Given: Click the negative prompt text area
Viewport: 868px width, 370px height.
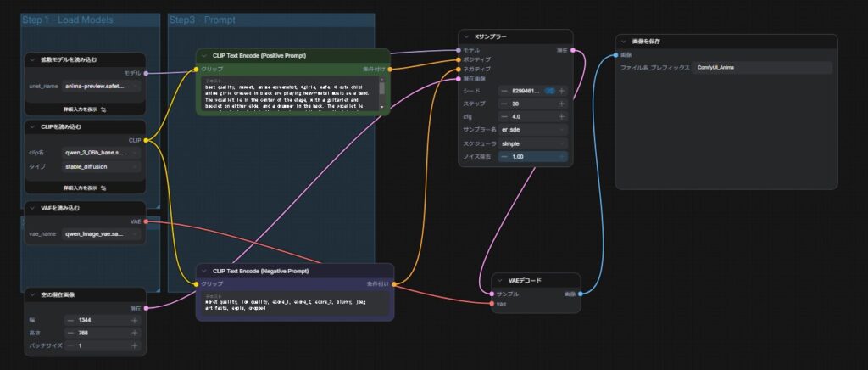Looking at the screenshot, I should tap(292, 305).
